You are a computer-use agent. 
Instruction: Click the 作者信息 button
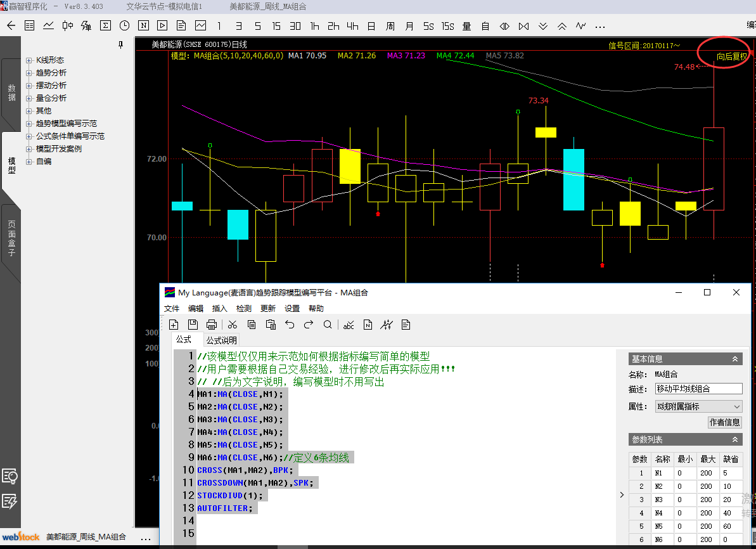click(724, 422)
